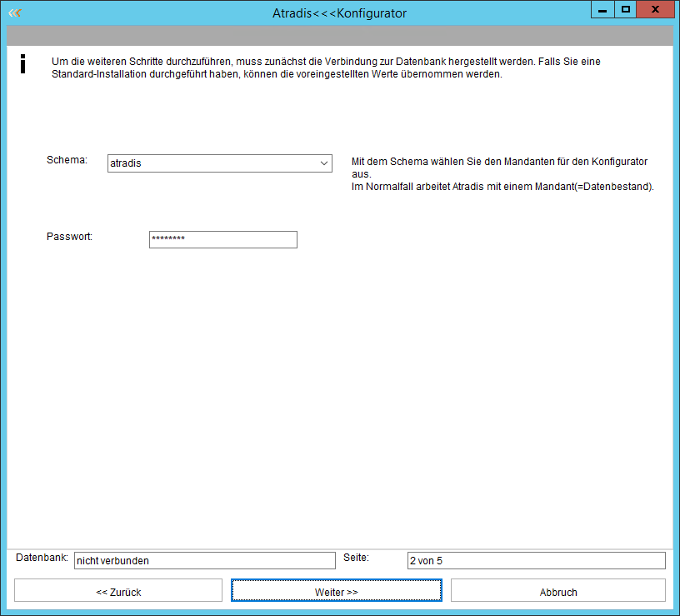Click the instruction text starting "Um die weiteren Schritte"
Image resolution: width=680 pixels, height=616 pixels.
click(326, 68)
